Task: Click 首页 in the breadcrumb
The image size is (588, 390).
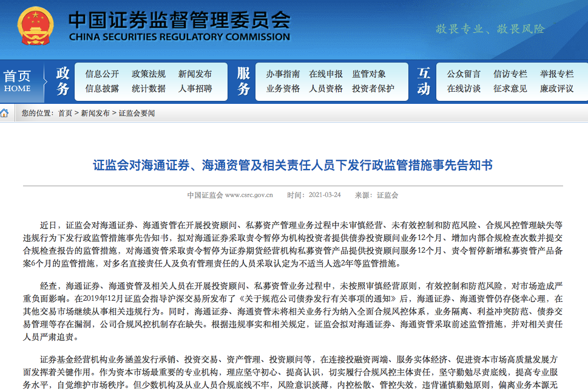Action: click(66, 114)
